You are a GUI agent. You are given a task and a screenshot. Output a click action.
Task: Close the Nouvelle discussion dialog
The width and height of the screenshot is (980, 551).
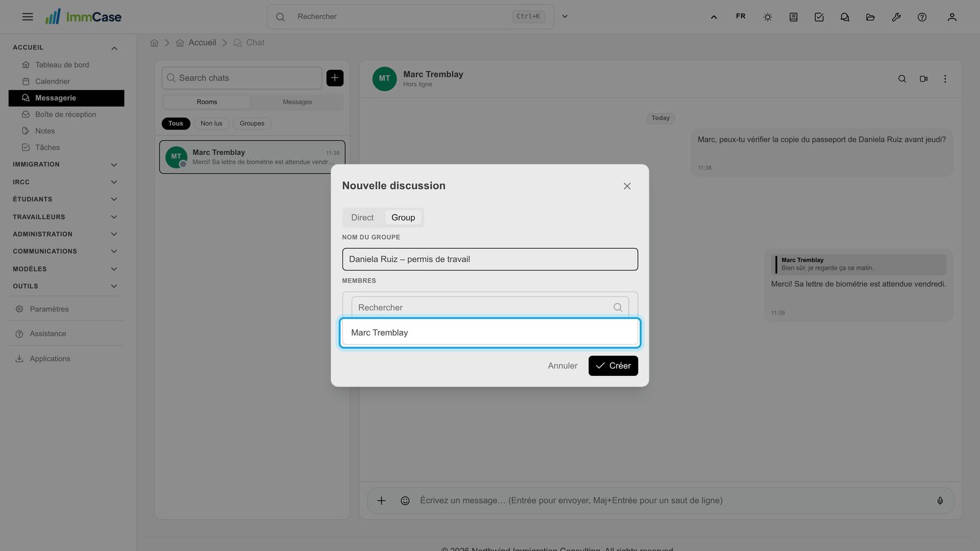(x=627, y=186)
